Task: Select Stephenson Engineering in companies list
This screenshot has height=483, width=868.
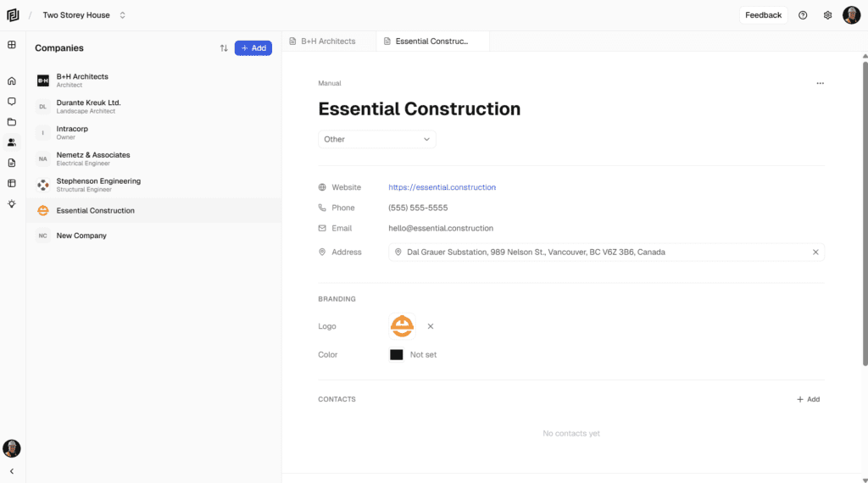Action: 98,184
